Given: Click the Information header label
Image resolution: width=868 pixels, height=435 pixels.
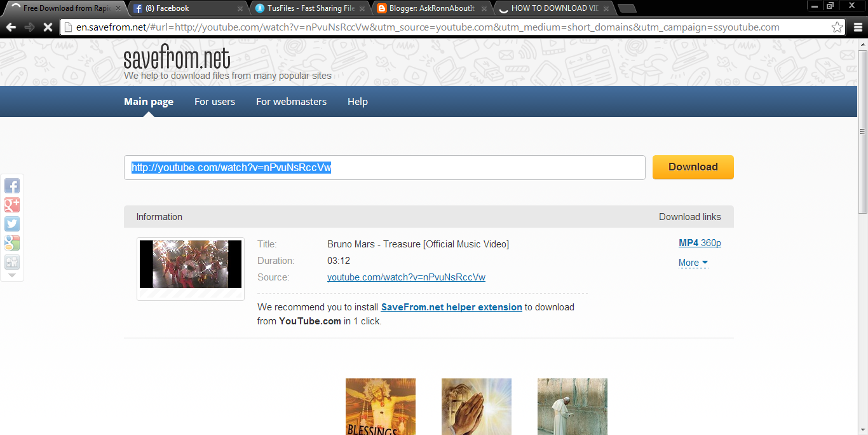Looking at the screenshot, I should pos(159,217).
